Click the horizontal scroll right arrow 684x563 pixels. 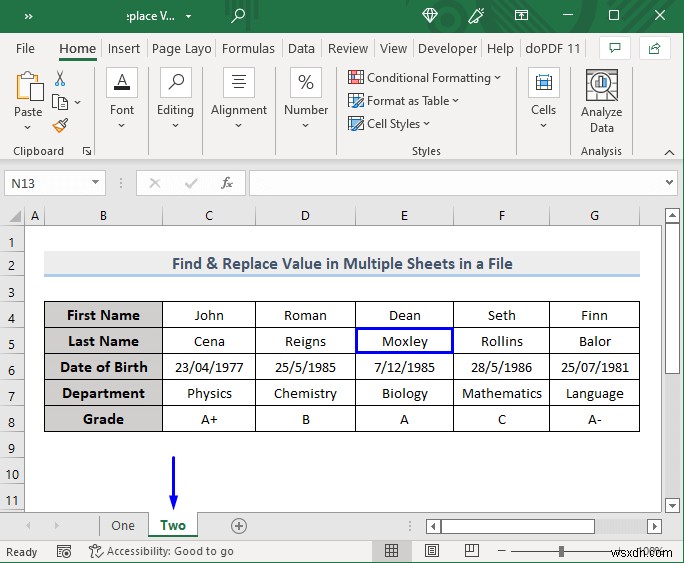(x=654, y=526)
